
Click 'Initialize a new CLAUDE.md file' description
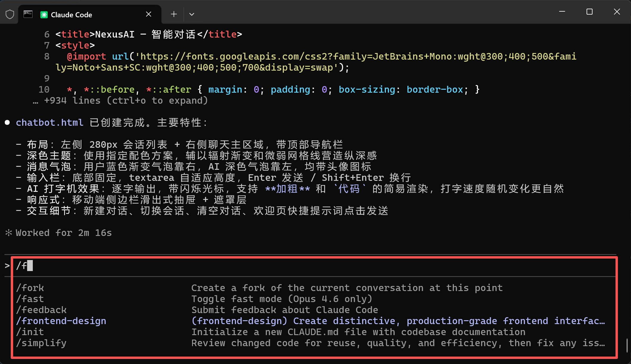pyautogui.click(x=358, y=332)
